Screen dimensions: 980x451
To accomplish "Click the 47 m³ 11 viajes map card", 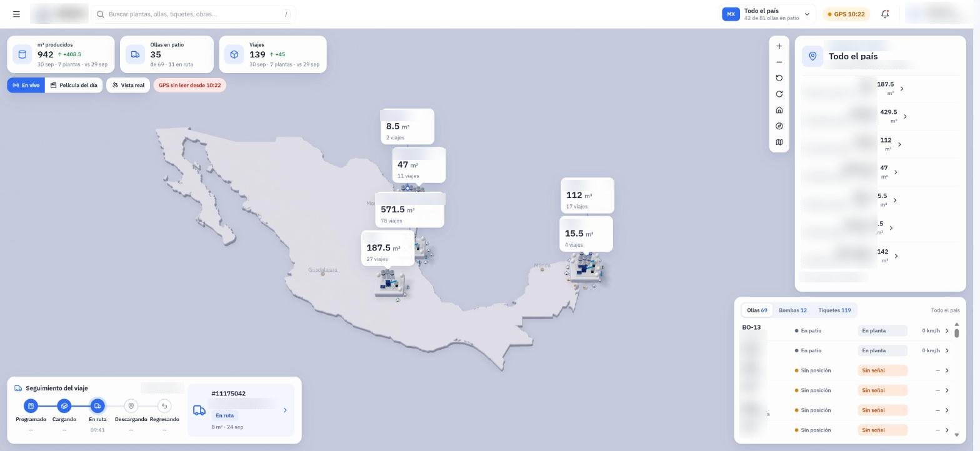I will 419,166.
